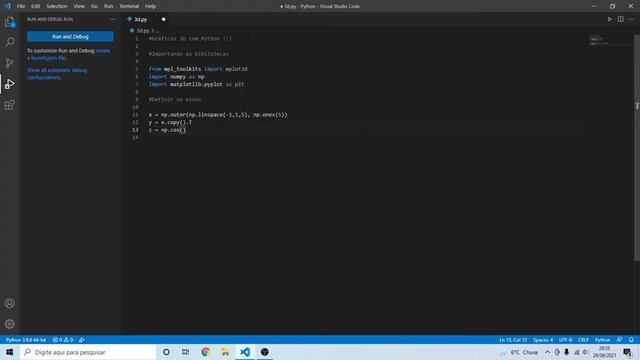The width and height of the screenshot is (640, 360).
Task: Click the import matplotlib.pyplot line
Action: [x=196, y=84]
